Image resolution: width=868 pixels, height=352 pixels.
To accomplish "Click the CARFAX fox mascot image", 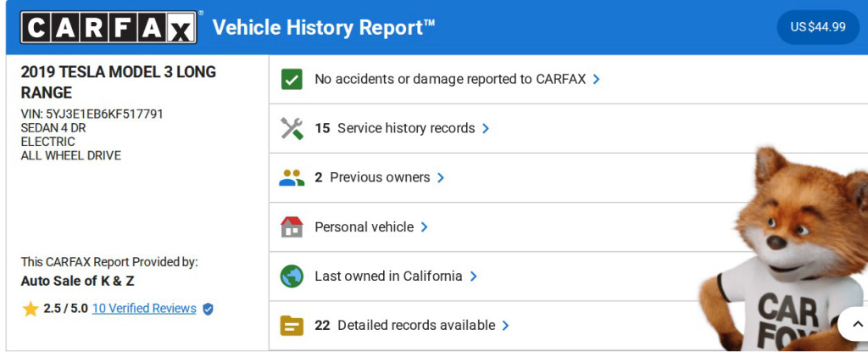I will click(788, 246).
